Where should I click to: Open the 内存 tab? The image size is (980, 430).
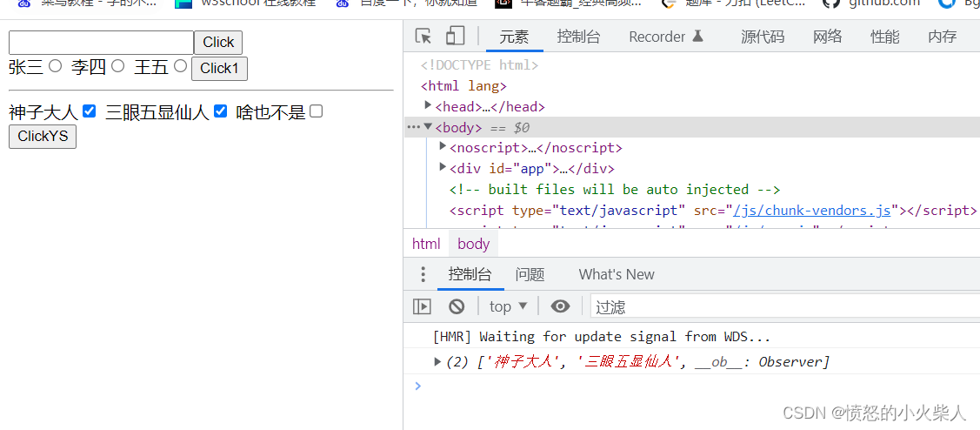coord(943,37)
